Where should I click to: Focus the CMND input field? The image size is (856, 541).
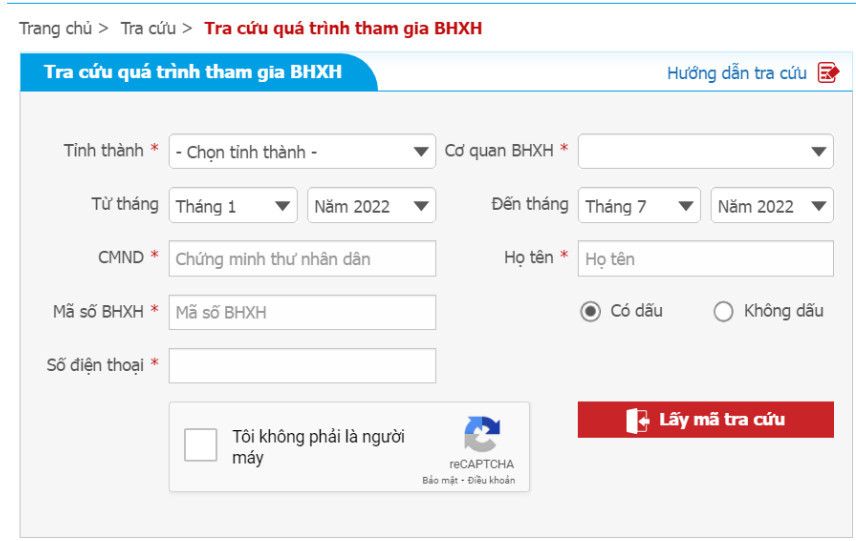302,258
